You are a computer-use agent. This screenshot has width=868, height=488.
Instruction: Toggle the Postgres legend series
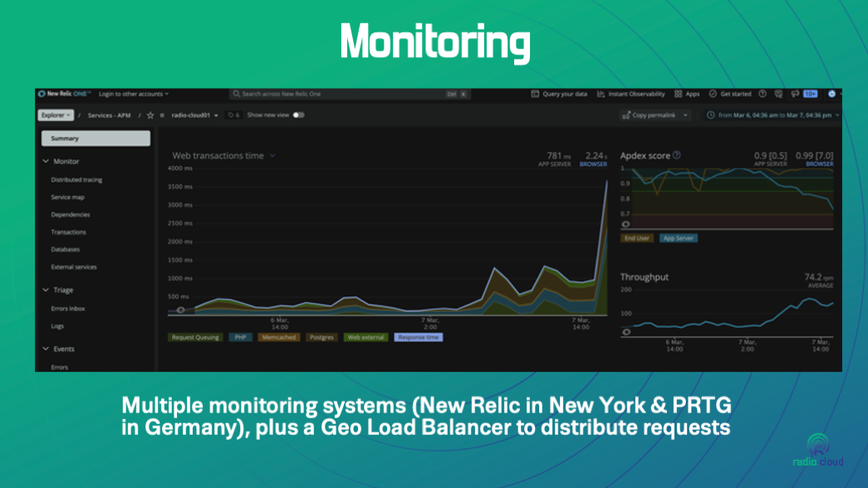click(x=321, y=338)
